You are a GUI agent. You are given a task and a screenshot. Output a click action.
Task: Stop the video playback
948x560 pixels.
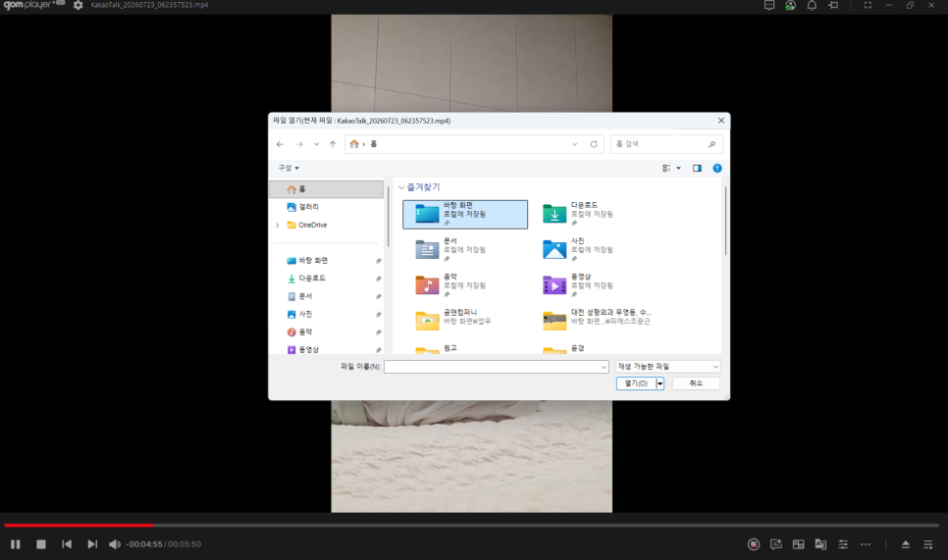tap(41, 544)
